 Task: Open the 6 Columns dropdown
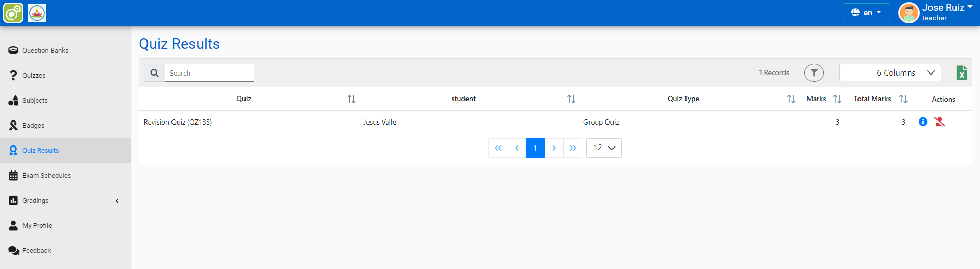890,73
